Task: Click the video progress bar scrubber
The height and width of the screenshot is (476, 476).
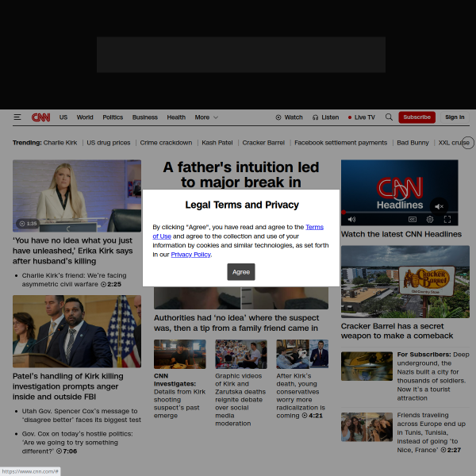Action: tap(344, 212)
